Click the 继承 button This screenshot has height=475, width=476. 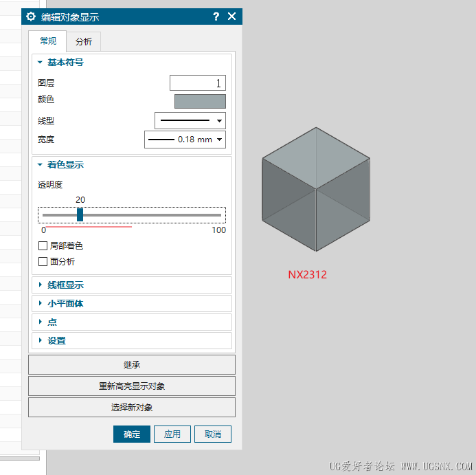tap(132, 365)
